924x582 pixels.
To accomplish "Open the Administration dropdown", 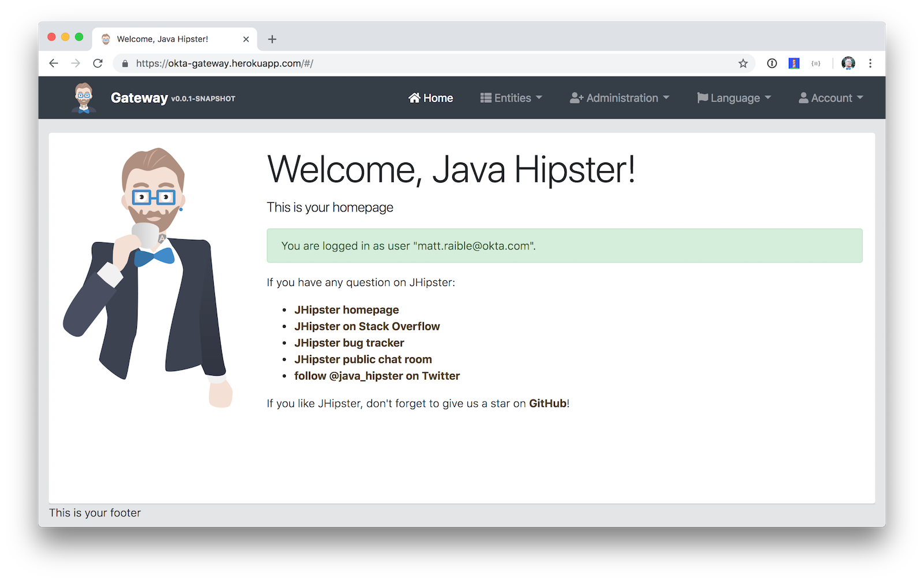I will 620,98.
